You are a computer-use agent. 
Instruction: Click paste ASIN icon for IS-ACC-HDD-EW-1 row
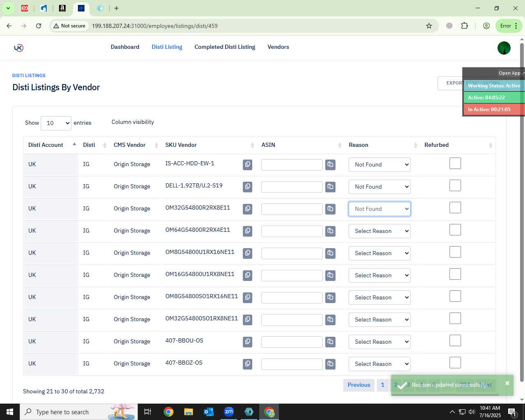click(330, 164)
